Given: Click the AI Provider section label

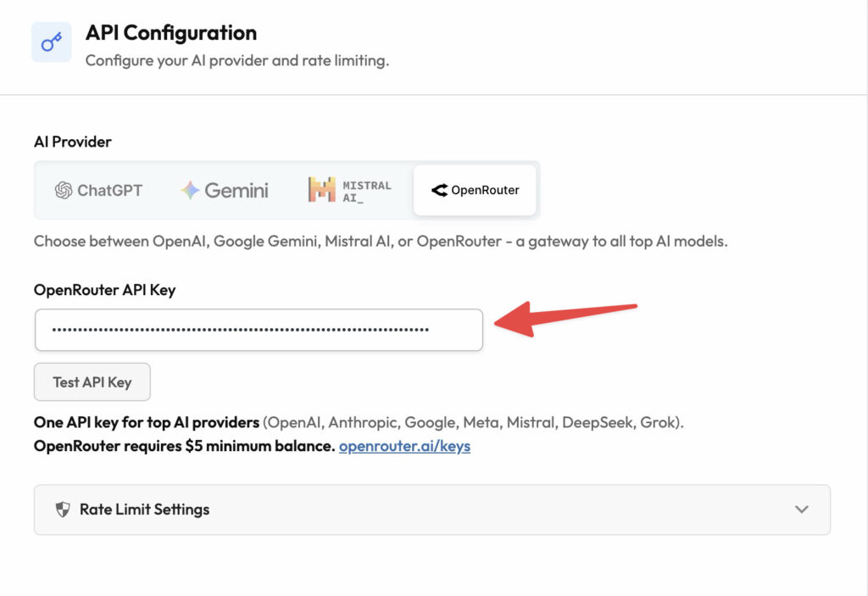Looking at the screenshot, I should (72, 142).
